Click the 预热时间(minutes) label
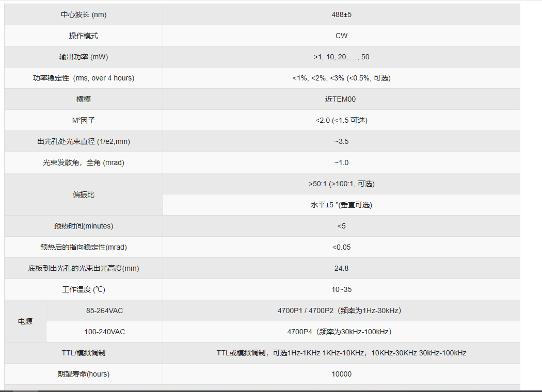 point(84,226)
